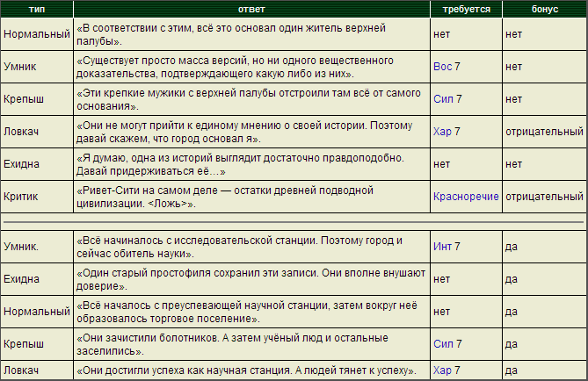Click the болотников answer text
This screenshot has height=381, width=588.
(x=232, y=344)
